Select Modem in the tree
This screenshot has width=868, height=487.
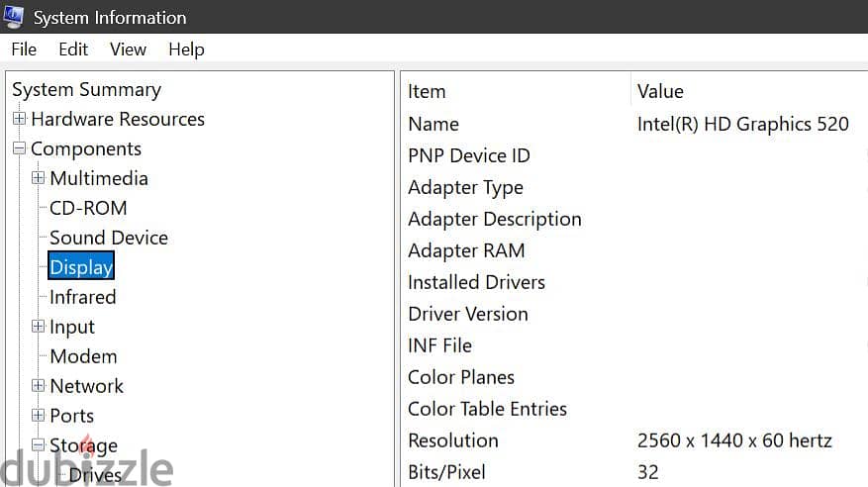[83, 356]
